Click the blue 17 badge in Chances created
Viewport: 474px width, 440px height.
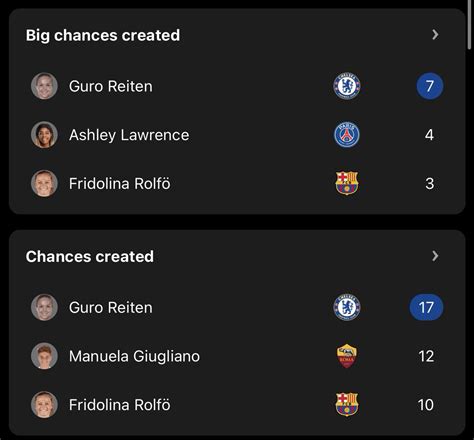point(426,307)
